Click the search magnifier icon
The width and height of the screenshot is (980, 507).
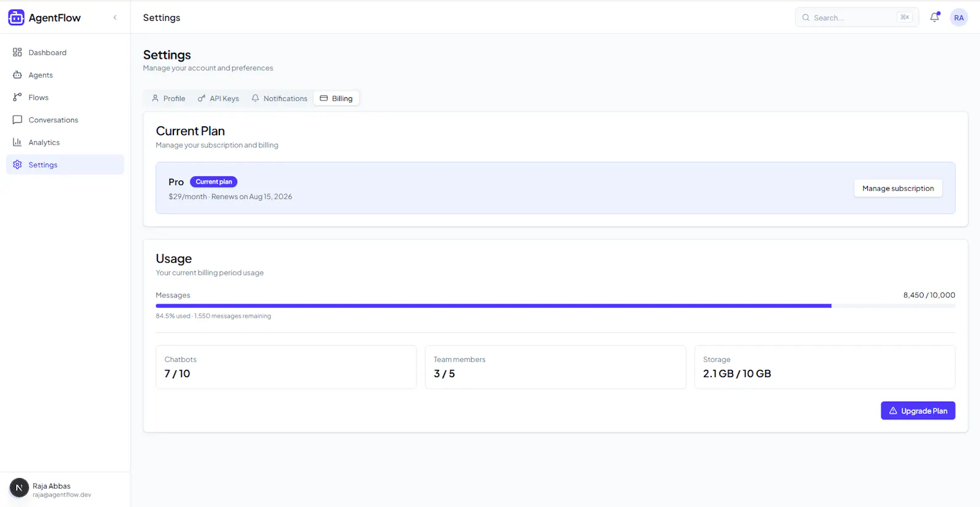tap(806, 18)
